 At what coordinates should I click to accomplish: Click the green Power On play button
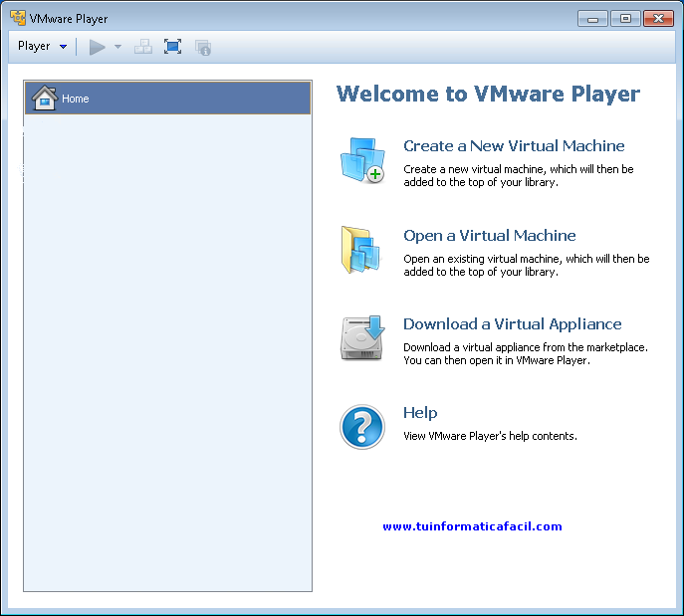(x=97, y=47)
